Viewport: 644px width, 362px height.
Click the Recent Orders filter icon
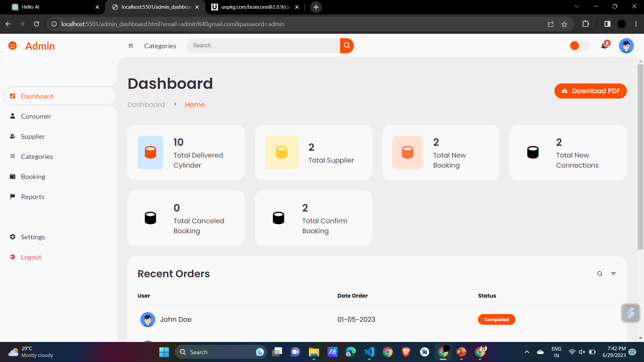(x=613, y=274)
